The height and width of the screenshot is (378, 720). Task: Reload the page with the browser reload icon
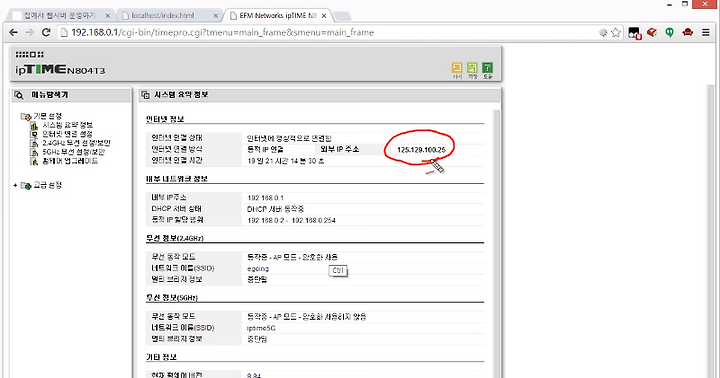[x=46, y=32]
